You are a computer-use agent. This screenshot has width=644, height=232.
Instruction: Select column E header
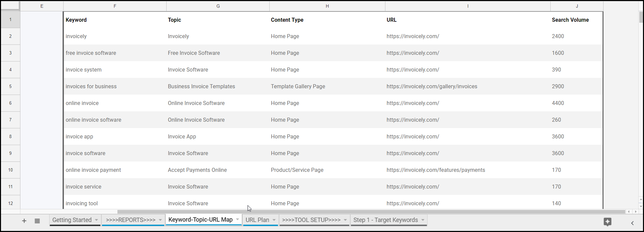point(42,6)
